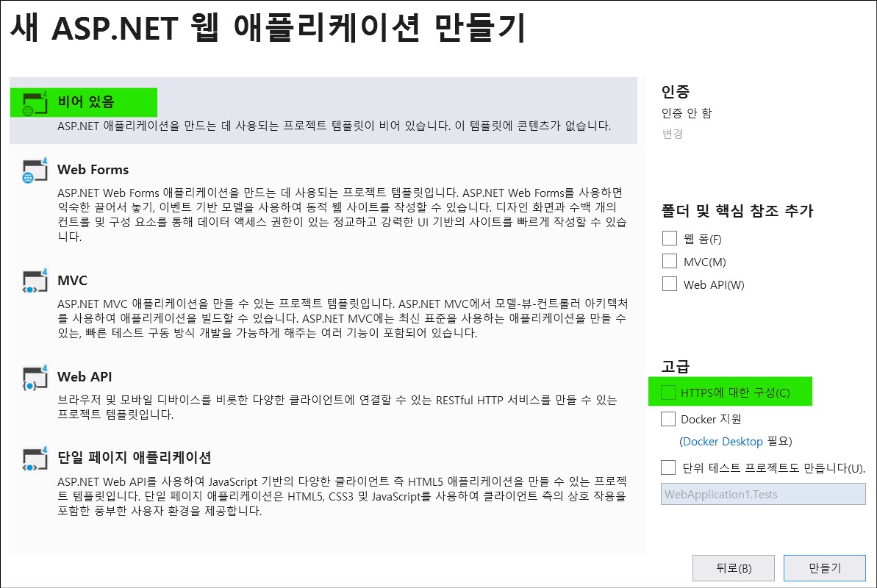
Task: Click the 인증 section heading
Action: [x=676, y=91]
